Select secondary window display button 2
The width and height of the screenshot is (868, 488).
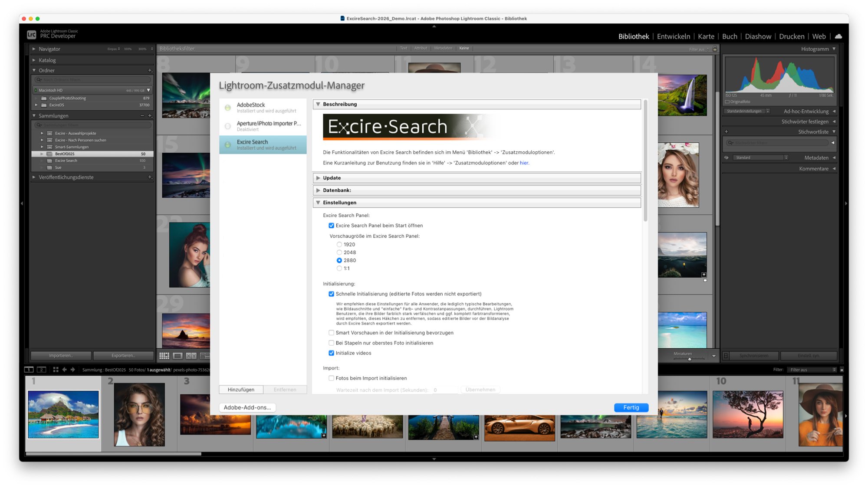pyautogui.click(x=42, y=370)
